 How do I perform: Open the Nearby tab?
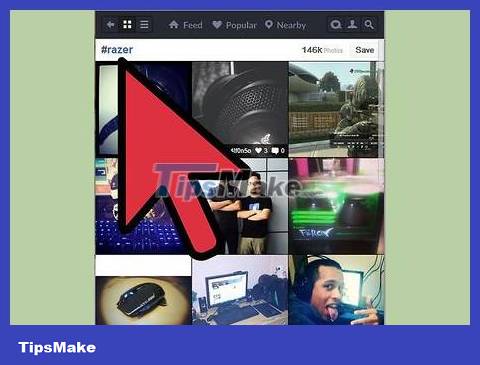(285, 25)
